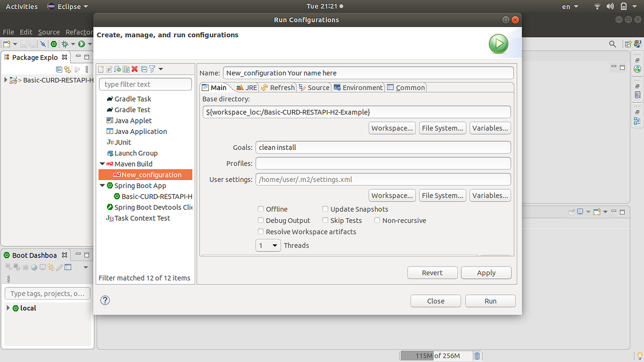Toggle the skip all breakpoints toolbar icon
644x362 pixels.
[x=43, y=44]
